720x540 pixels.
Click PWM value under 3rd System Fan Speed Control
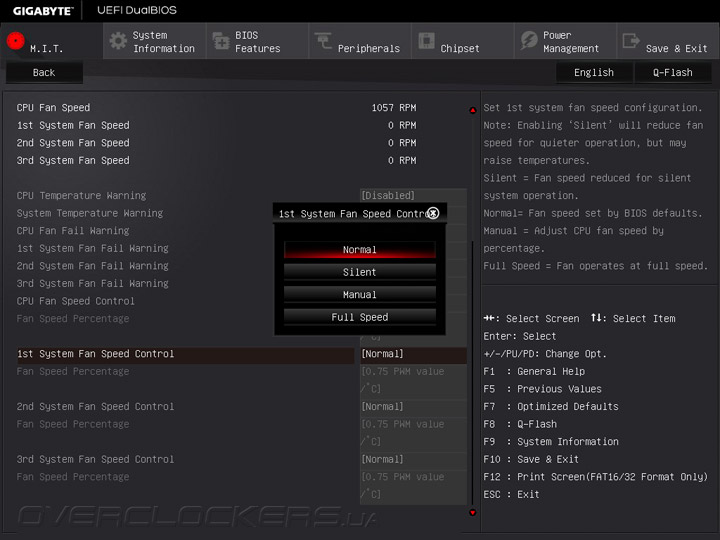click(413, 485)
